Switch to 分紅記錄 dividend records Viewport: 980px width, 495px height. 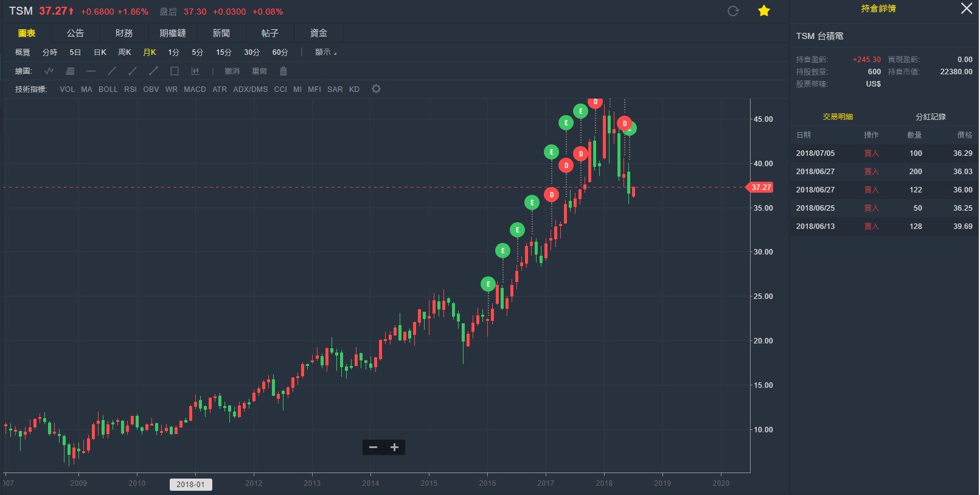[x=930, y=117]
